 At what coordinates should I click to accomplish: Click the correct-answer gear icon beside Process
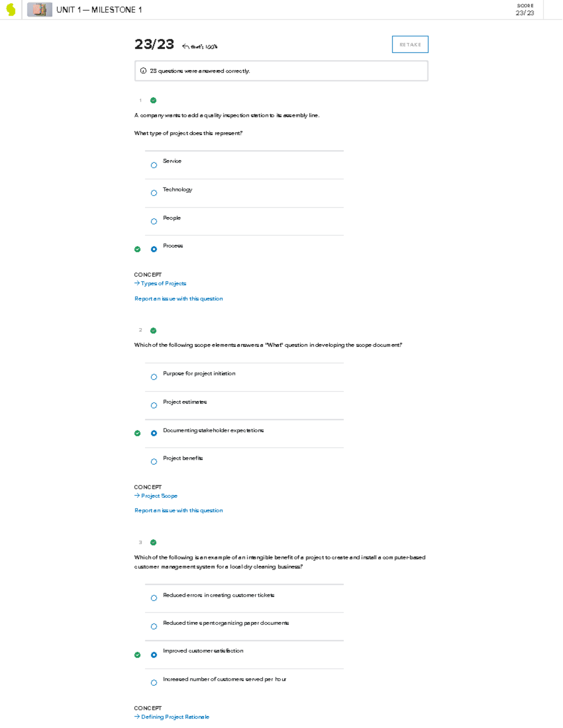coord(154,249)
